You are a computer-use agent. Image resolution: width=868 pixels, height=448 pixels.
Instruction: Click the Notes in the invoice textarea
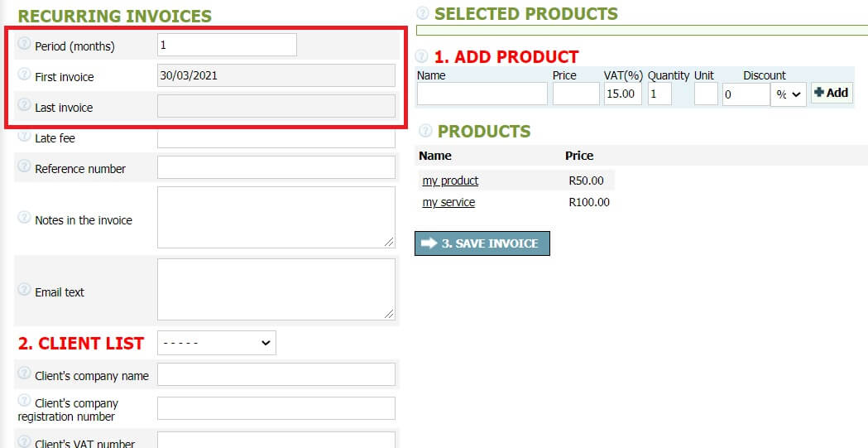coord(276,218)
